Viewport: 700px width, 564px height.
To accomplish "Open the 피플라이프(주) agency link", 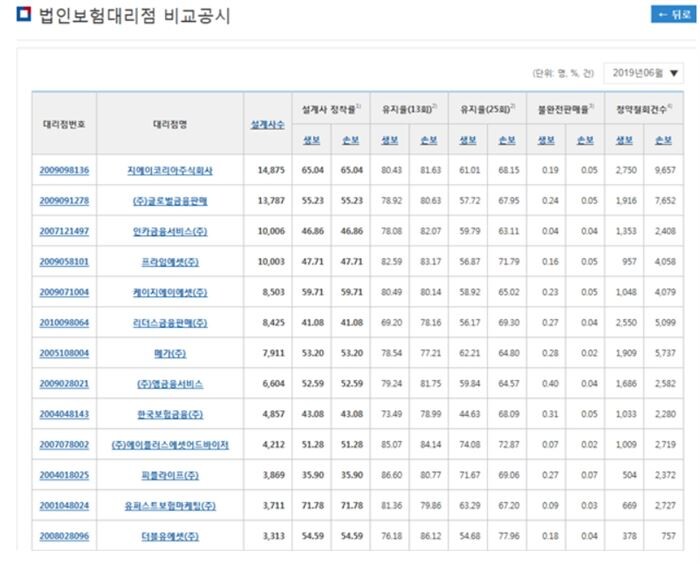I will (x=170, y=476).
